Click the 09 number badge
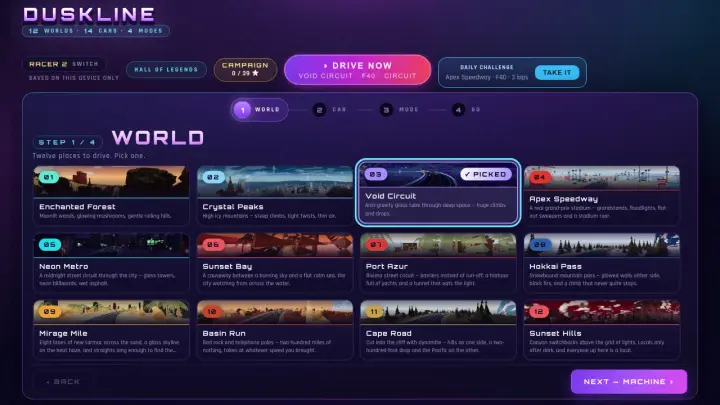The image size is (720, 405). coord(50,311)
